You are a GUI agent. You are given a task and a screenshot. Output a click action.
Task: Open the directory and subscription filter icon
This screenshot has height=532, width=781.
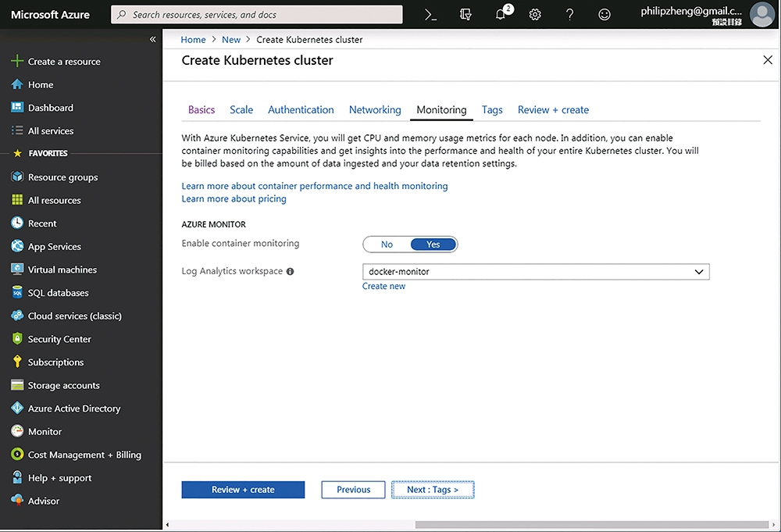click(465, 15)
